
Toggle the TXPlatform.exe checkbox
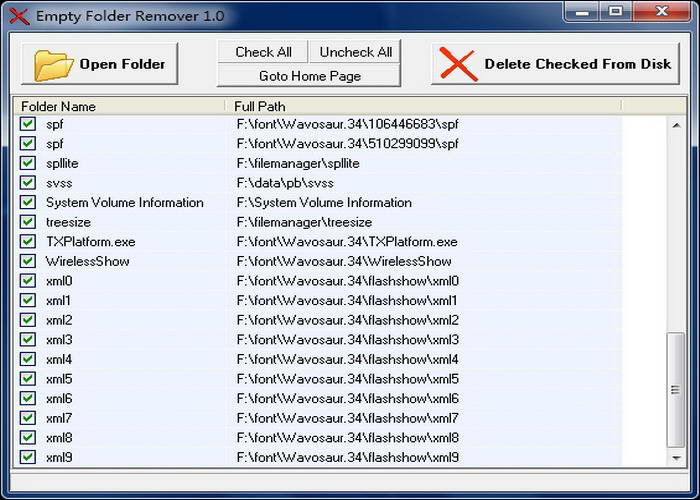point(28,242)
